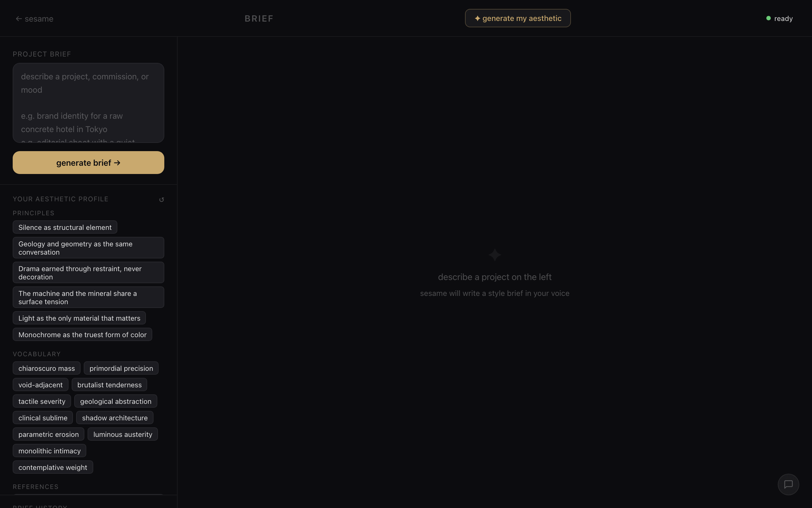Select 'Light as the only material that matters'
Screen dimensions: 812x508
click(x=79, y=318)
